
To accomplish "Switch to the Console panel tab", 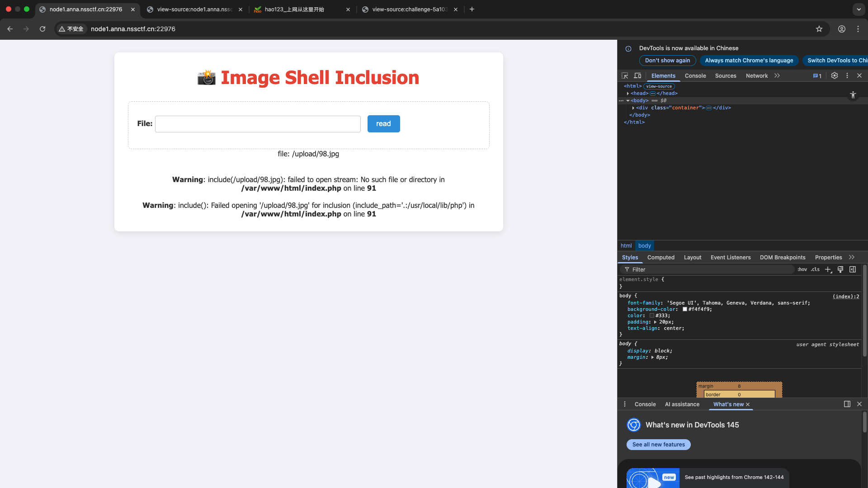I will pyautogui.click(x=695, y=76).
